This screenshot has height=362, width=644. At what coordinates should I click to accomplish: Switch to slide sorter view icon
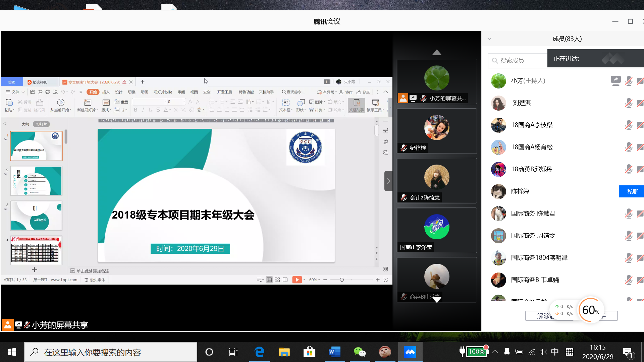coord(277,280)
